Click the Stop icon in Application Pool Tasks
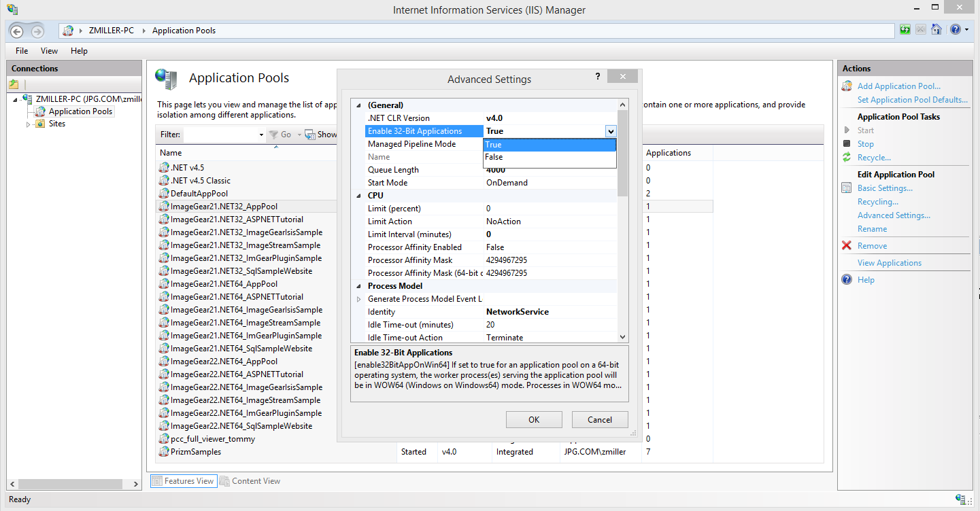This screenshot has height=511, width=980. pyautogui.click(x=847, y=144)
